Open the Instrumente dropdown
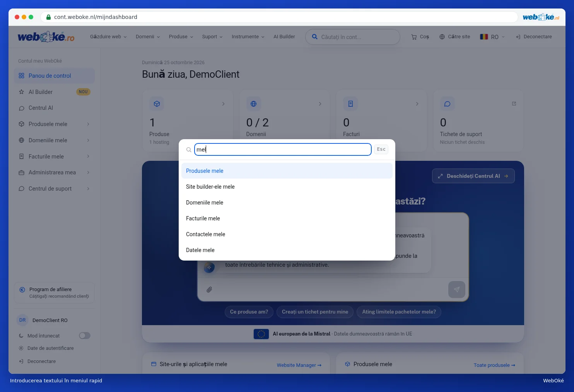Viewport: 574px width, 392px height. pyautogui.click(x=248, y=37)
